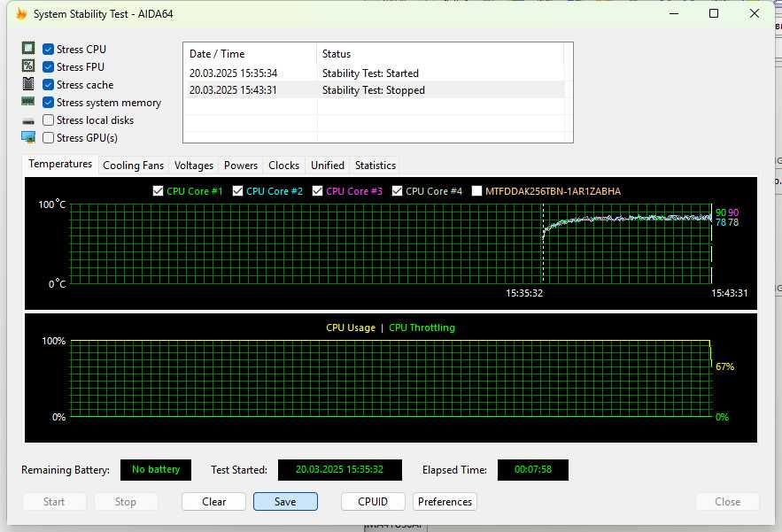Click the 20.03.2025 15:35:34 log cell

[233, 73]
